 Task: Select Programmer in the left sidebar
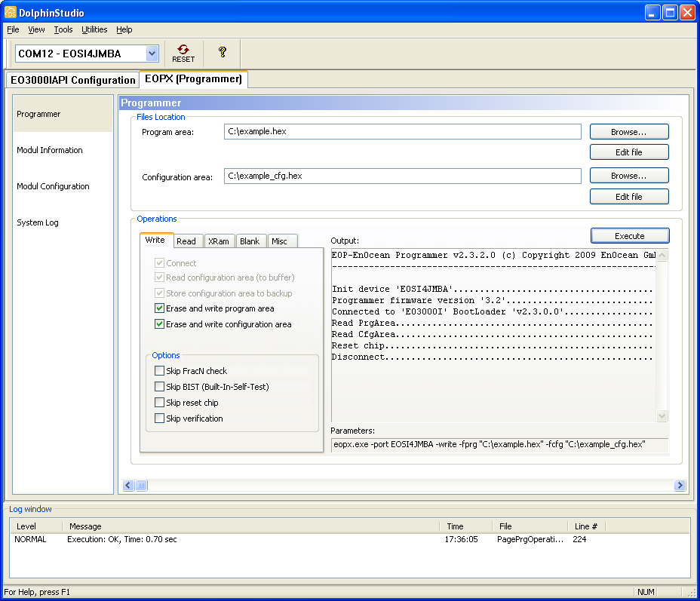click(63, 114)
